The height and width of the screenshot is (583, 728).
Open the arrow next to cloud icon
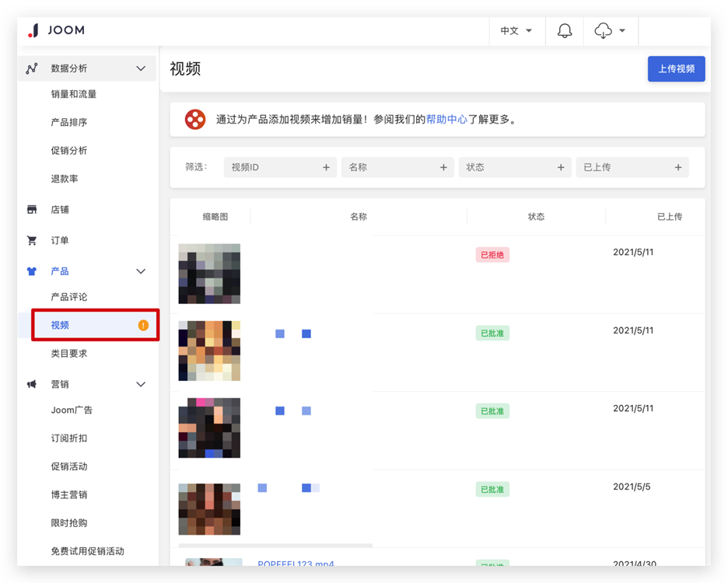(x=622, y=30)
